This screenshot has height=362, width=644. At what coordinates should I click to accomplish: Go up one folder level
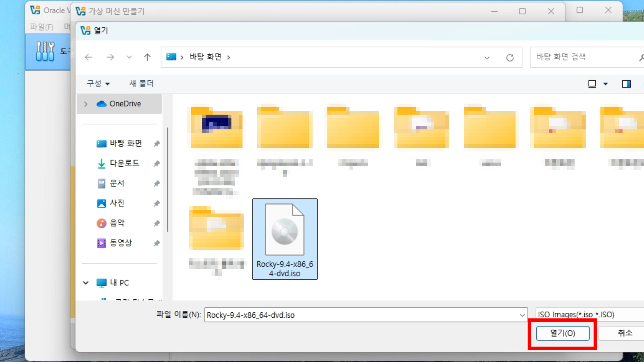[x=147, y=57]
